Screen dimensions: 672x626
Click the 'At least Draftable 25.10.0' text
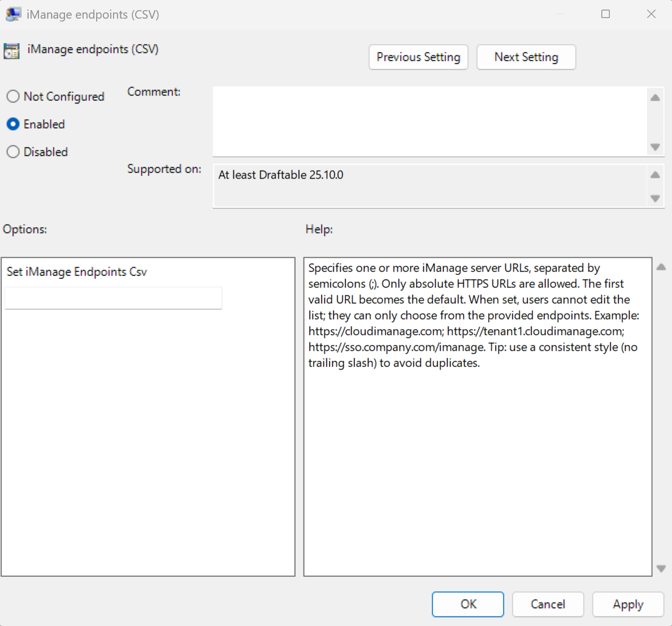click(281, 175)
